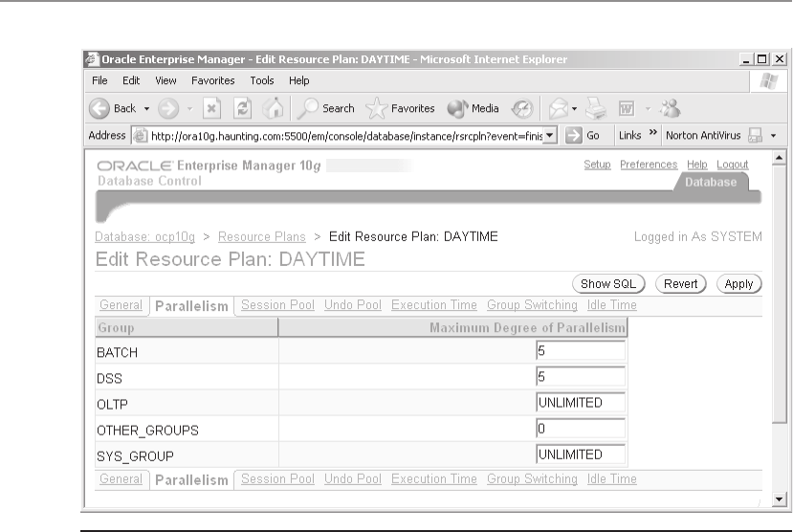793x532 pixels.
Task: Click the OTHER_GROUPS parallelism input field
Action: 581,429
